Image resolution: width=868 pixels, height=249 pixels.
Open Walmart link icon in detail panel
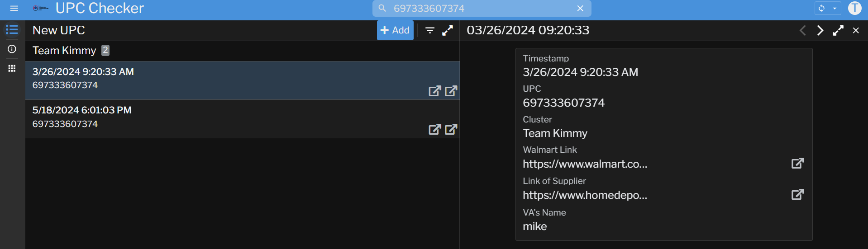(x=797, y=163)
